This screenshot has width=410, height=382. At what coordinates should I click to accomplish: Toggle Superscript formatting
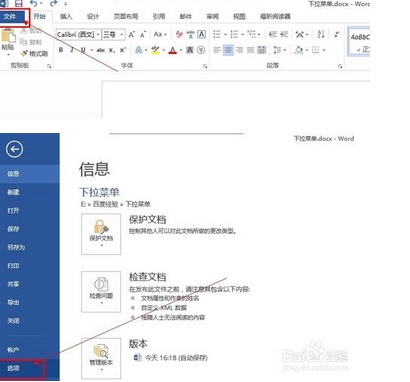tap(123, 50)
